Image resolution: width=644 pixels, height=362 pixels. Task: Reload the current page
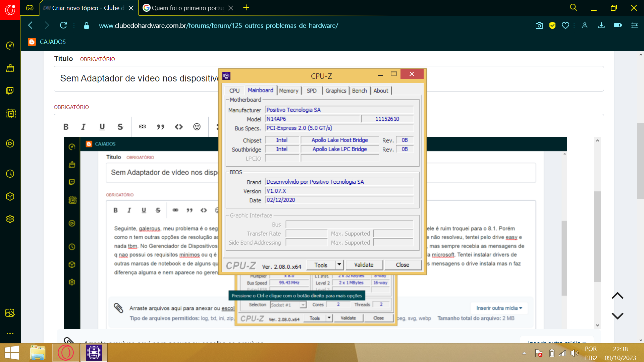(x=63, y=25)
